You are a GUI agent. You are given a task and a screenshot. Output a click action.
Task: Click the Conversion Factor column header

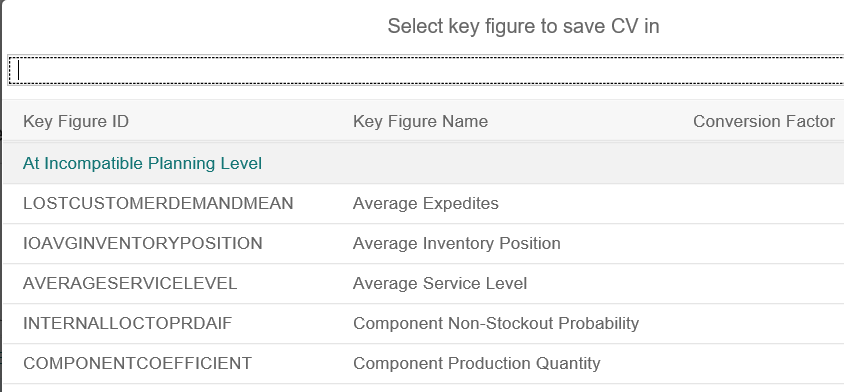point(764,122)
